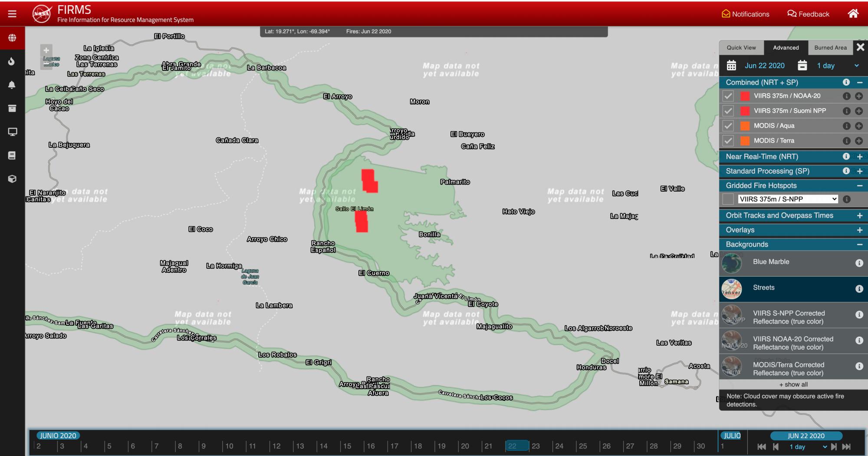Screen dimensions: 868x456
Task: Click show all backgrounds
Action: [x=793, y=385]
